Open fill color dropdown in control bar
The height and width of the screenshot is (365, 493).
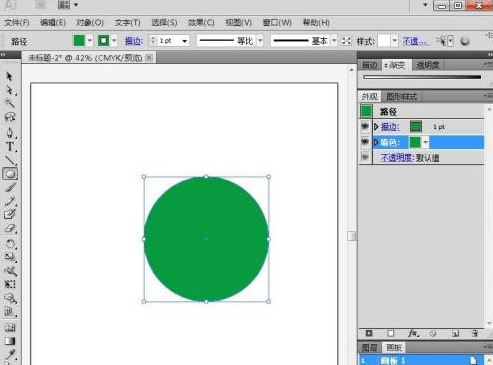coord(89,41)
